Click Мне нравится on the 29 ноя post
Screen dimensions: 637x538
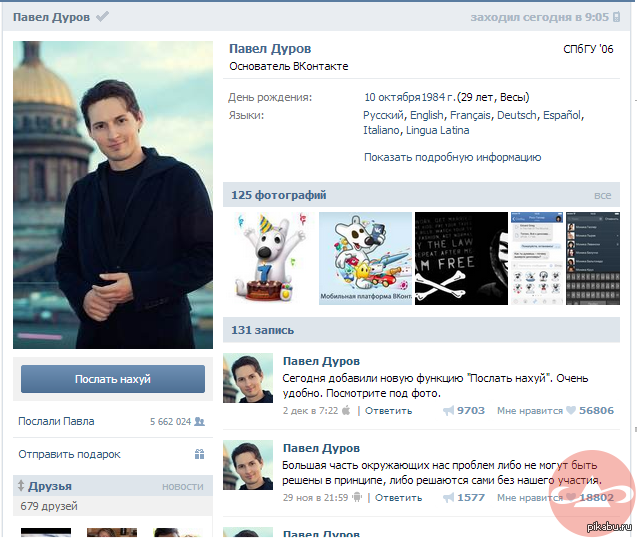530,498
